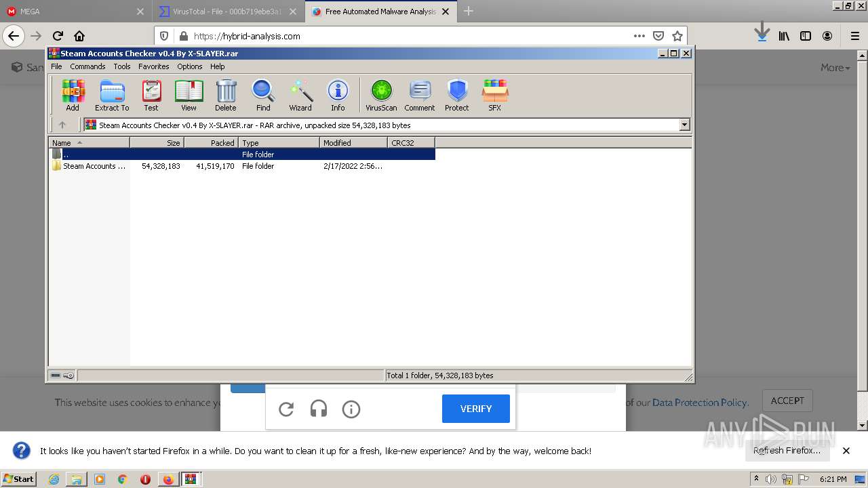Open the Help menu in WinRAR
The image size is (868, 488).
[x=217, y=66]
